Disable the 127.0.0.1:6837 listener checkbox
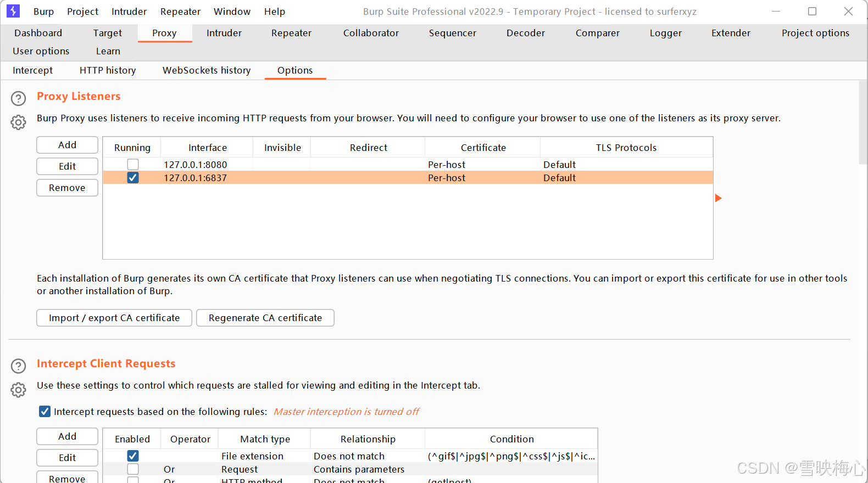The width and height of the screenshot is (868, 483). tap(133, 177)
